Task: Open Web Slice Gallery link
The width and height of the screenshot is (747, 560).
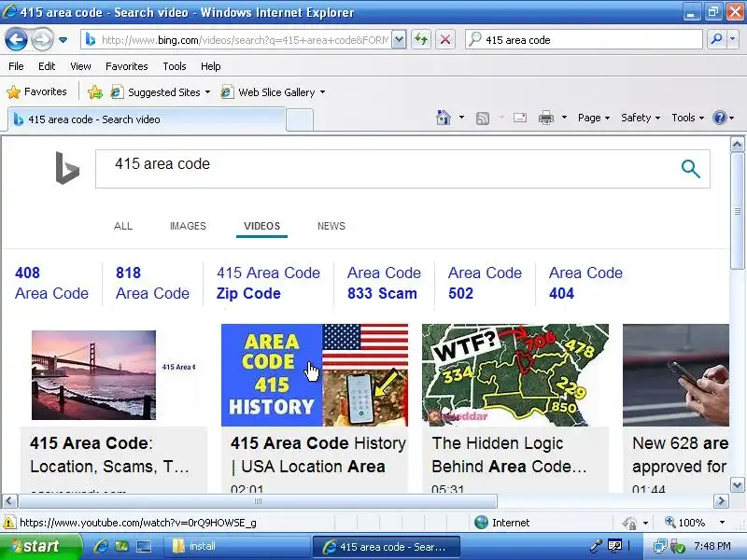Action: [273, 91]
